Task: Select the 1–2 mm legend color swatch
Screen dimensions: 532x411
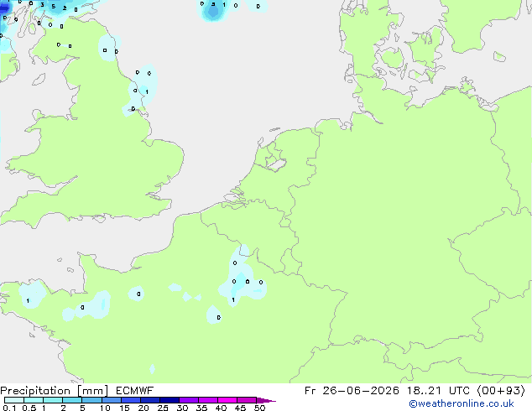Action: (x=53, y=400)
